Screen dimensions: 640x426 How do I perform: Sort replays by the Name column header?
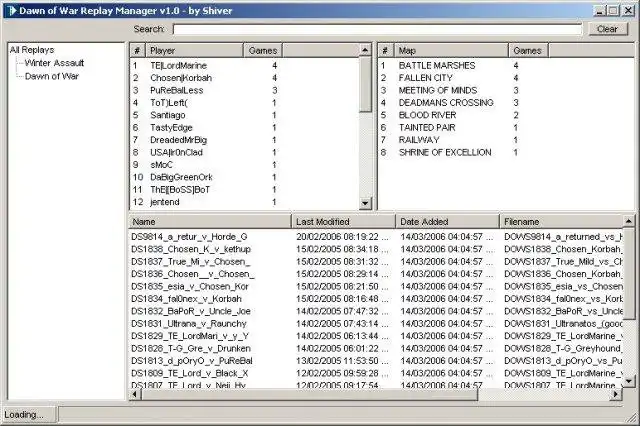coord(210,222)
